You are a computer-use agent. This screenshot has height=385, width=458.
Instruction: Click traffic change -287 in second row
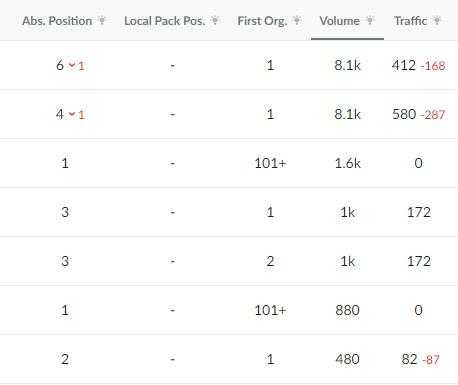click(433, 115)
